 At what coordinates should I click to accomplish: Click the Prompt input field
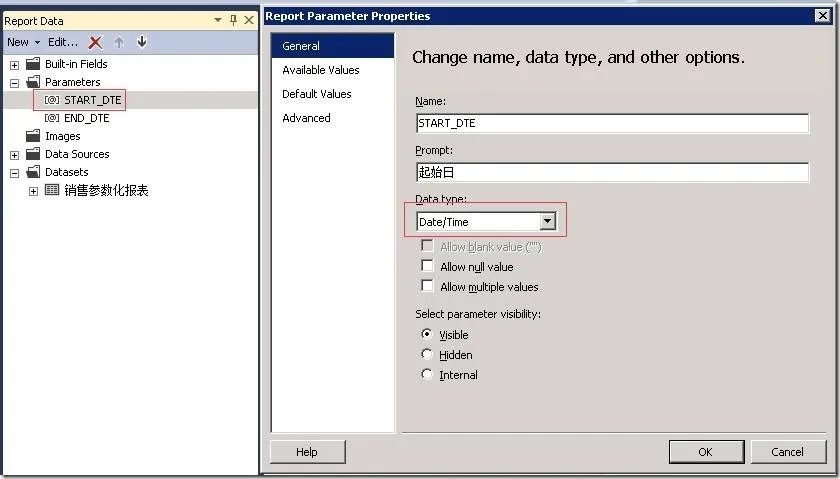pyautogui.click(x=612, y=173)
